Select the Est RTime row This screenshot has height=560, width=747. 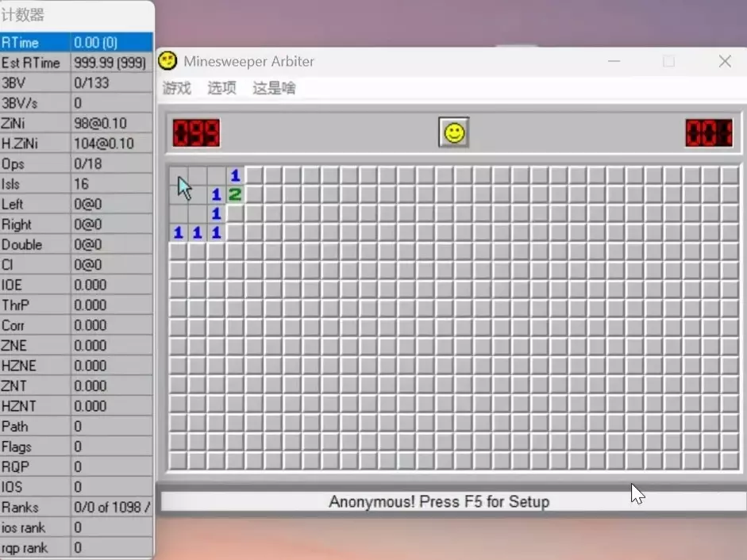point(76,63)
